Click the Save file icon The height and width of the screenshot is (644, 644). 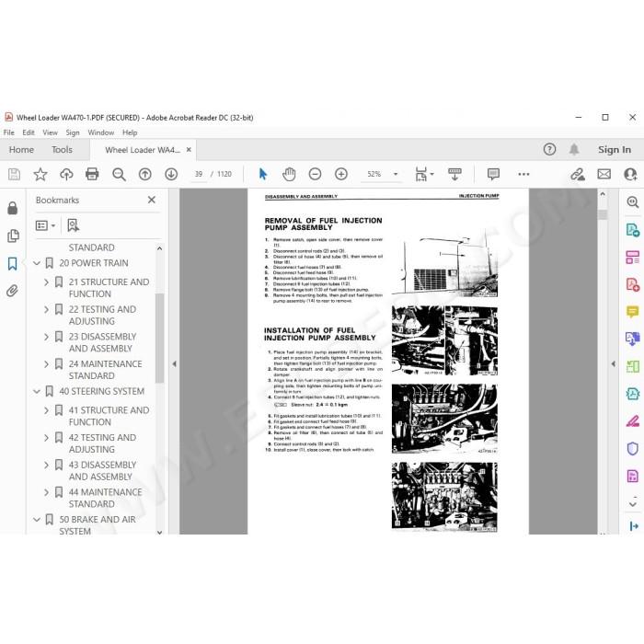pyautogui.click(x=14, y=174)
